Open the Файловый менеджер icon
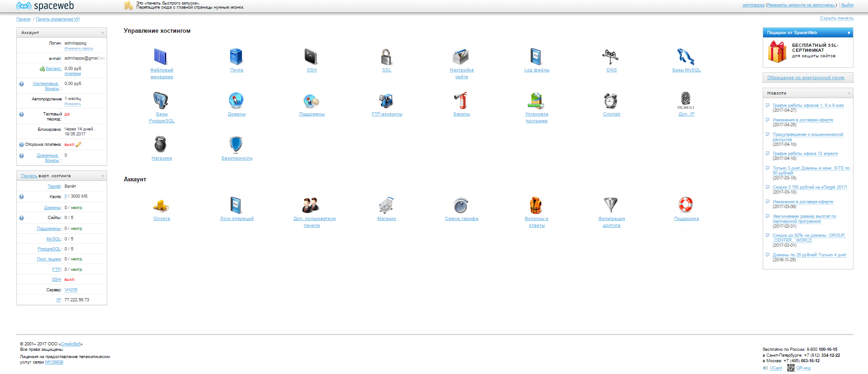Screen dimensions: 868x374 click(161, 57)
